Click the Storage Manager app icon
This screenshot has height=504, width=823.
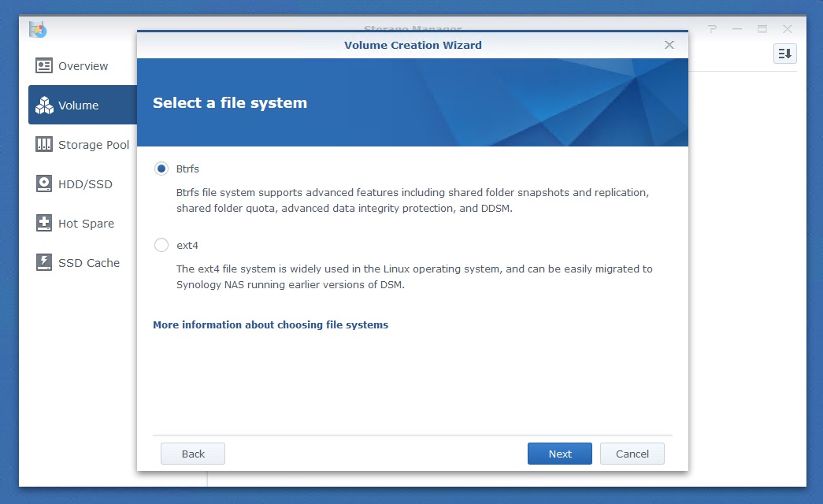pyautogui.click(x=38, y=30)
